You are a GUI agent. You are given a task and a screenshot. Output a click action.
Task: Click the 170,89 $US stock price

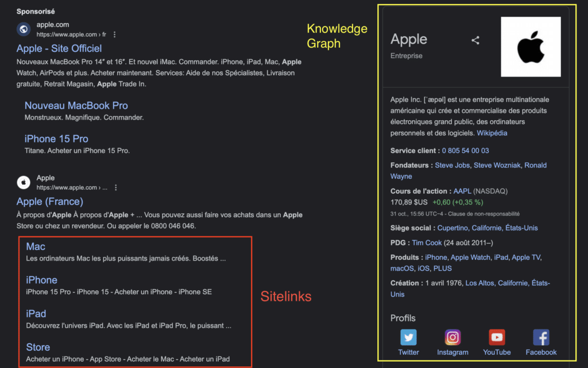pos(409,202)
